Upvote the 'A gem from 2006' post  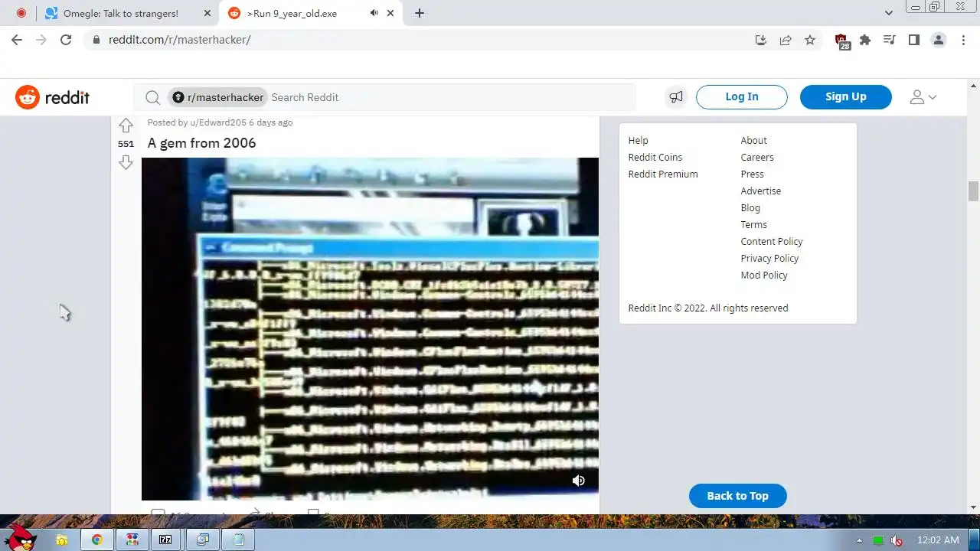coord(126,126)
